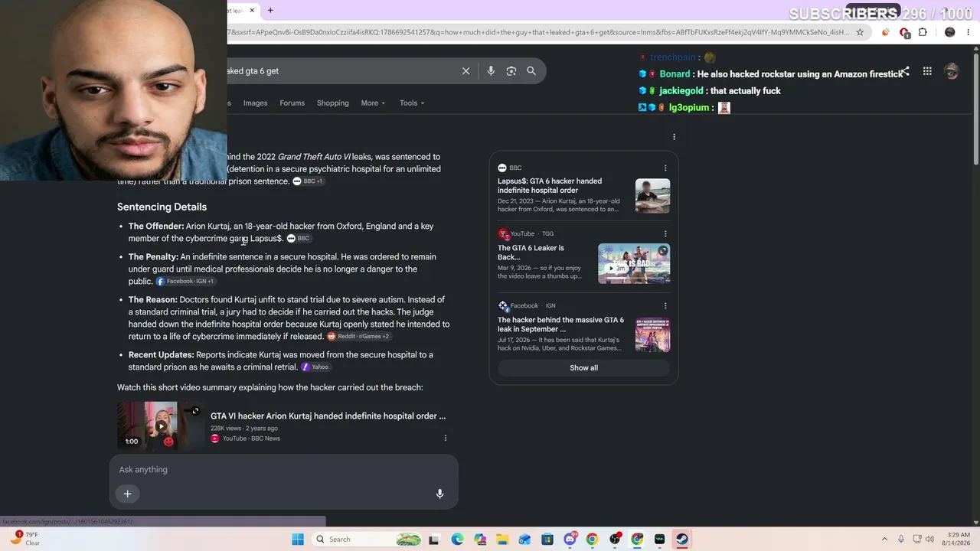The image size is (980, 551).
Task: Click the BBC +1 source chip
Action: pyautogui.click(x=308, y=181)
